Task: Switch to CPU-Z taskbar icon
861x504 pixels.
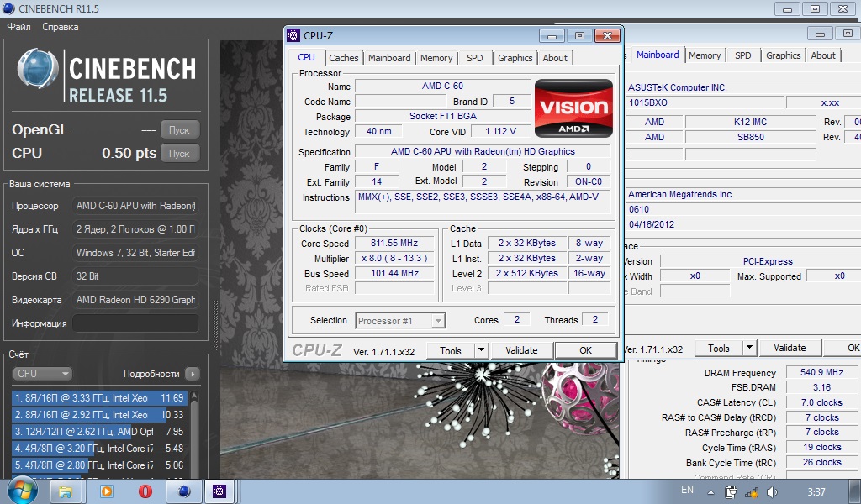Action: click(219, 491)
